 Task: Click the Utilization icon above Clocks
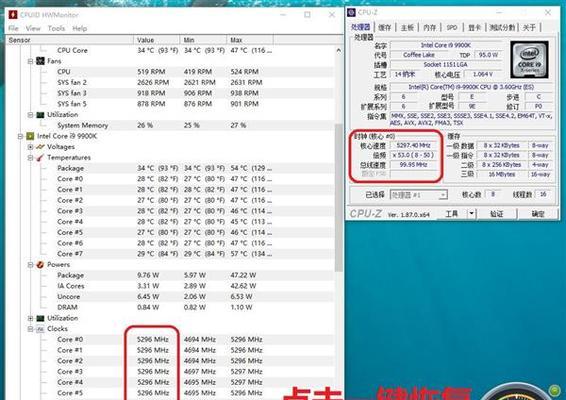click(40, 318)
